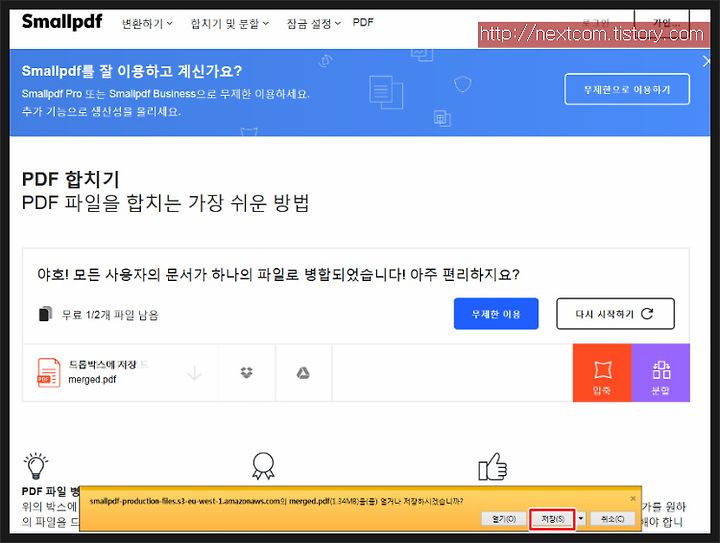The width and height of the screenshot is (720, 543).
Task: Click the blue 무제한 이용 button
Action: tap(496, 314)
